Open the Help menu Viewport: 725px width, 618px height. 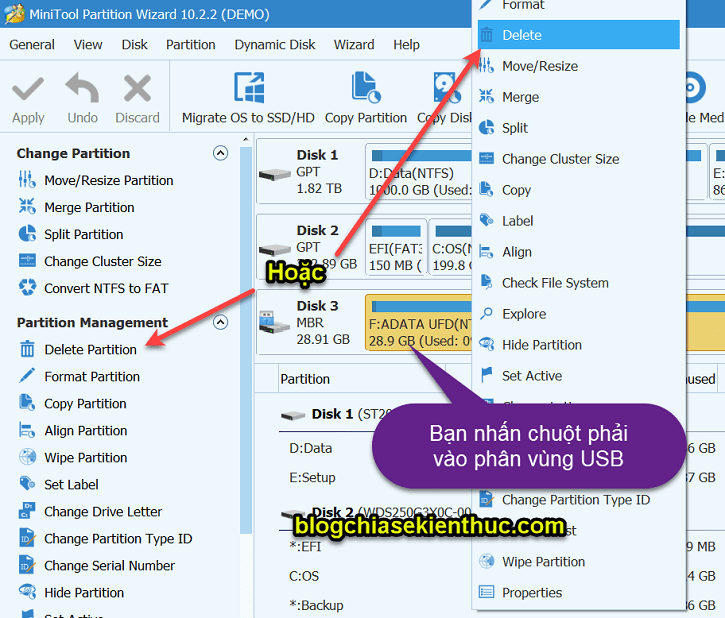pos(406,45)
